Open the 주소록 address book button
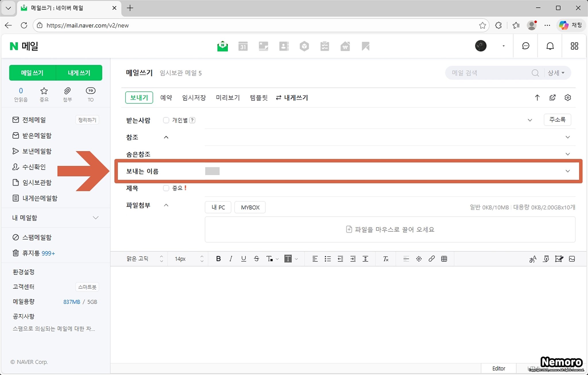This screenshot has height=375, width=588. tap(557, 120)
